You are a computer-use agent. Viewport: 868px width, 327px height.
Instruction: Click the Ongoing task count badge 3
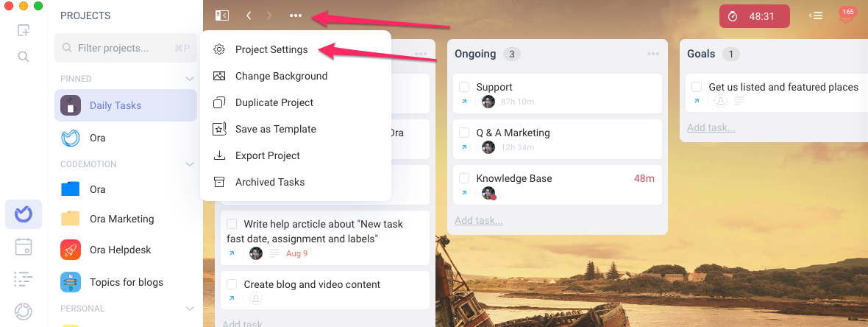pos(511,54)
